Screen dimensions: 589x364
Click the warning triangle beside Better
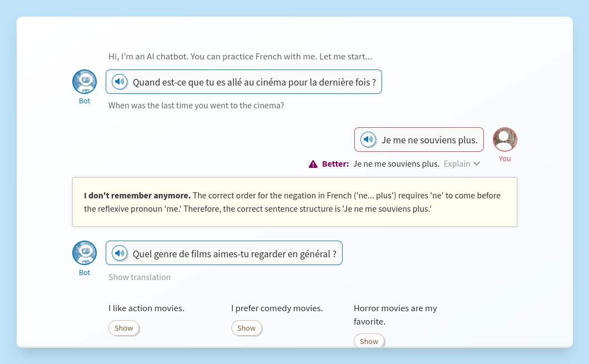pyautogui.click(x=313, y=164)
